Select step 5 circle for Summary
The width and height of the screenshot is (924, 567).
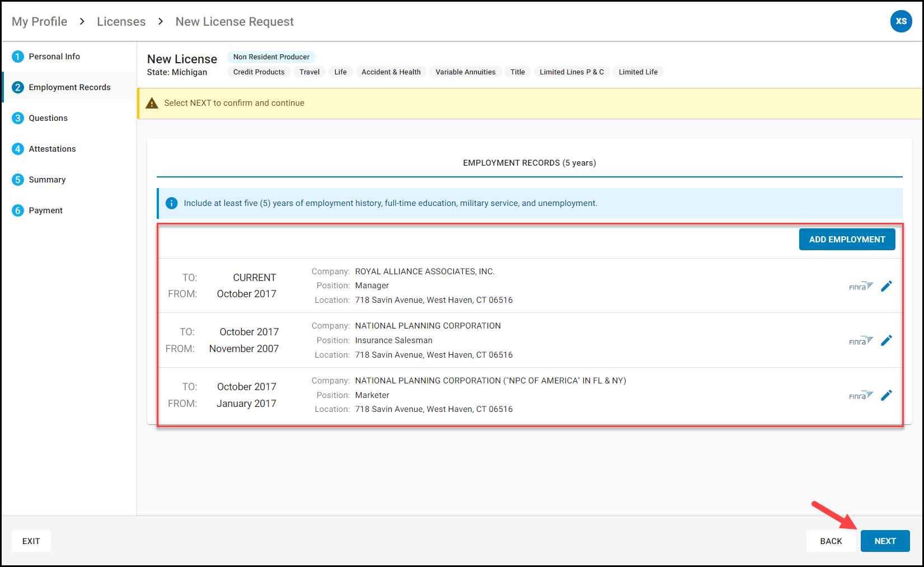[18, 180]
